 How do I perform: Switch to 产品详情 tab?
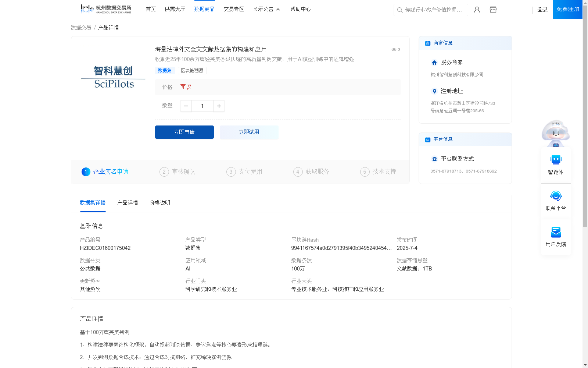tap(128, 203)
